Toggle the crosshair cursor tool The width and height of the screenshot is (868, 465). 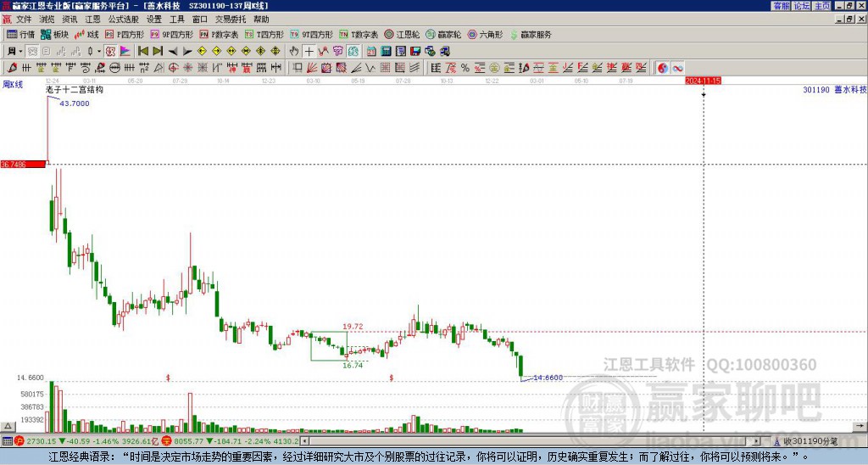point(309,52)
